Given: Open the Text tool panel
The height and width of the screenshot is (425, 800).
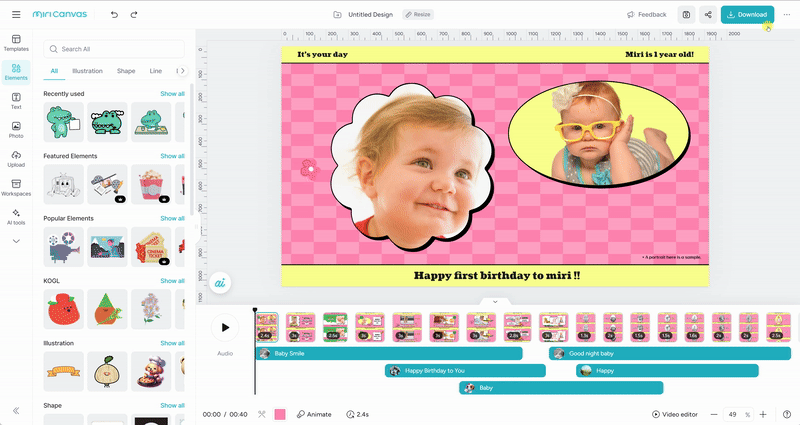Looking at the screenshot, I should 16,101.
